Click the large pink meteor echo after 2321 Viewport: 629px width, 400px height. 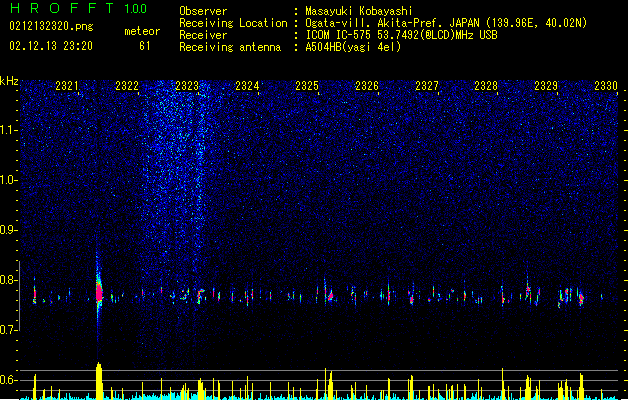99,292
